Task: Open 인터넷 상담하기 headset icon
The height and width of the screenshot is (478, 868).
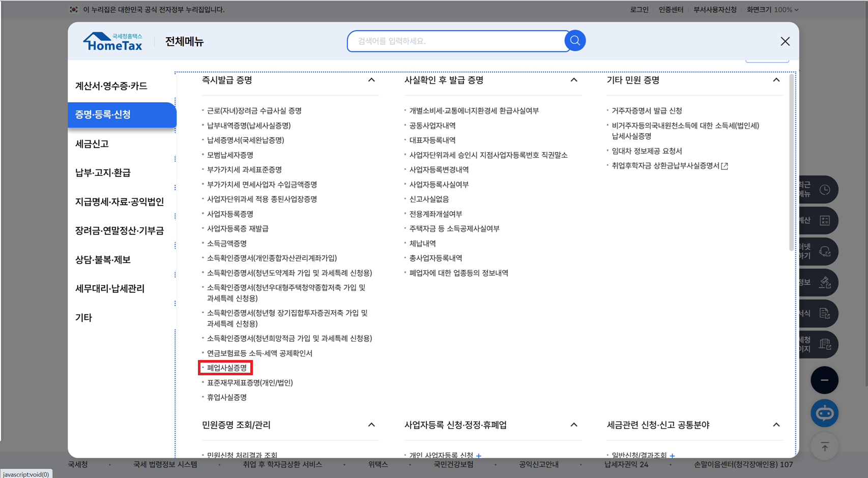Action: tap(824, 251)
